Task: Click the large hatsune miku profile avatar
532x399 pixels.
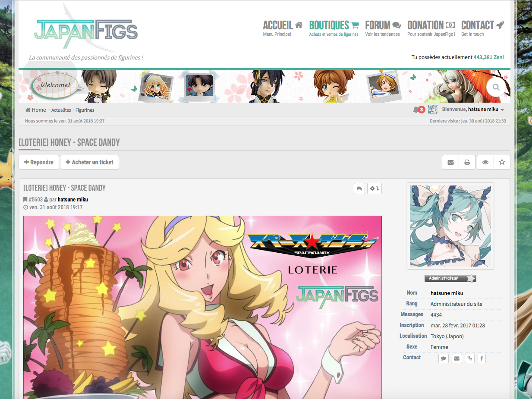Action: click(450, 226)
